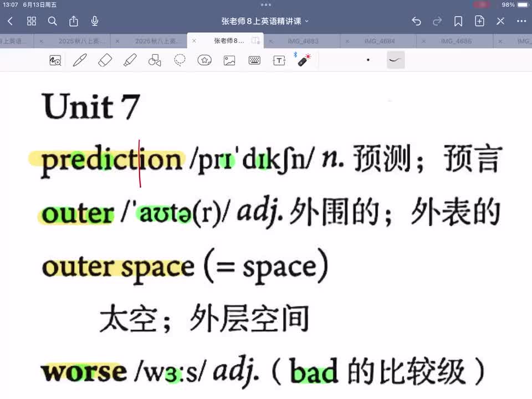Tap the phonetic /prɪˈdɪkʃn/
This screenshot has height=399, width=532.
pyautogui.click(x=253, y=160)
